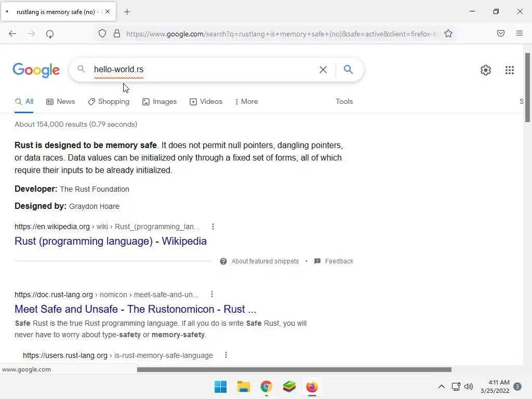The height and width of the screenshot is (399, 532).
Task: Click the doc.rust-lang.org result URL breadcrumb
Action: (x=107, y=295)
